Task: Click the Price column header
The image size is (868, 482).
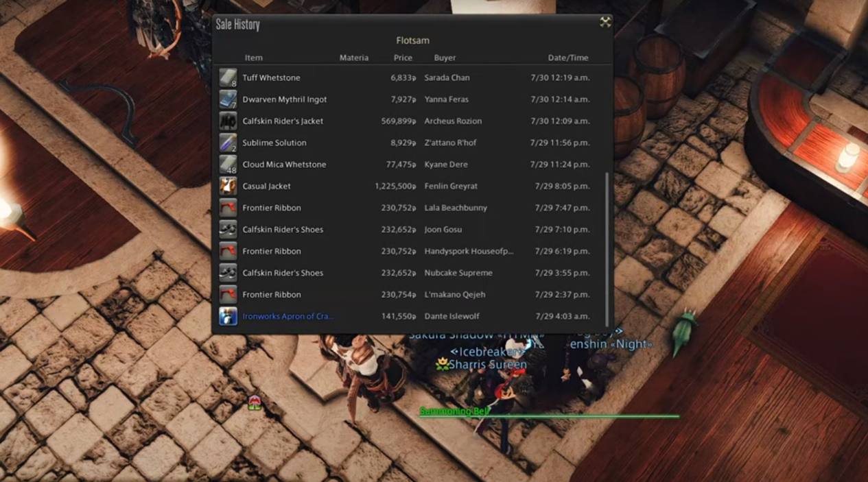Action: point(403,58)
